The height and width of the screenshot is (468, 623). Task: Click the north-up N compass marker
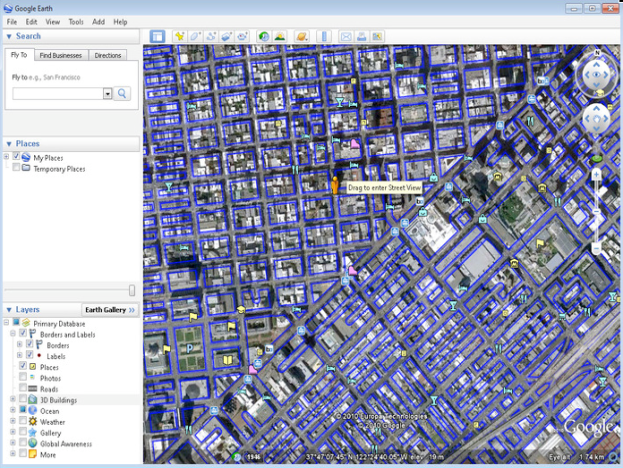click(x=597, y=52)
